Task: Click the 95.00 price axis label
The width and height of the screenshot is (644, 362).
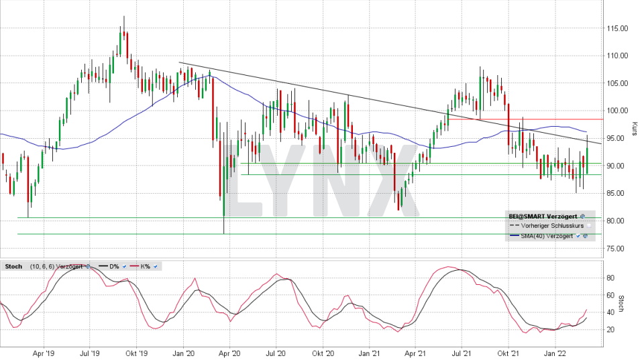Action: [x=617, y=138]
